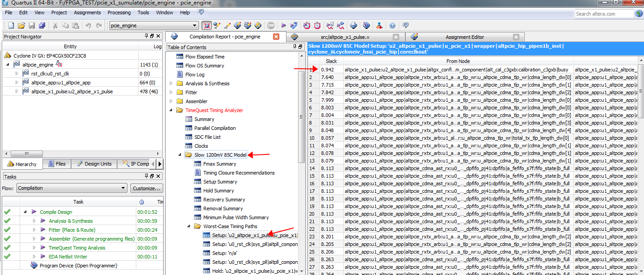The height and width of the screenshot is (275, 644).
Task: Open TimeQuest via second stopwatch icon
Action: tap(317, 25)
